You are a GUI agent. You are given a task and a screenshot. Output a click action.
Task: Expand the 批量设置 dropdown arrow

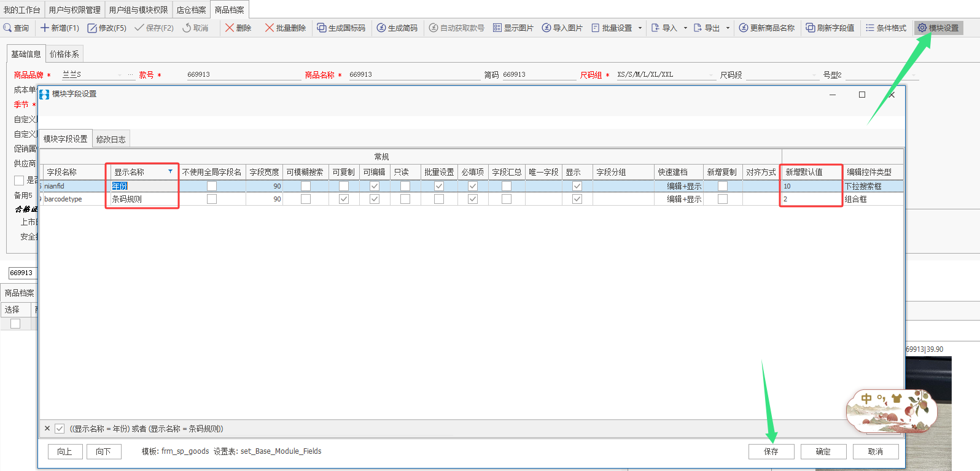(x=640, y=28)
